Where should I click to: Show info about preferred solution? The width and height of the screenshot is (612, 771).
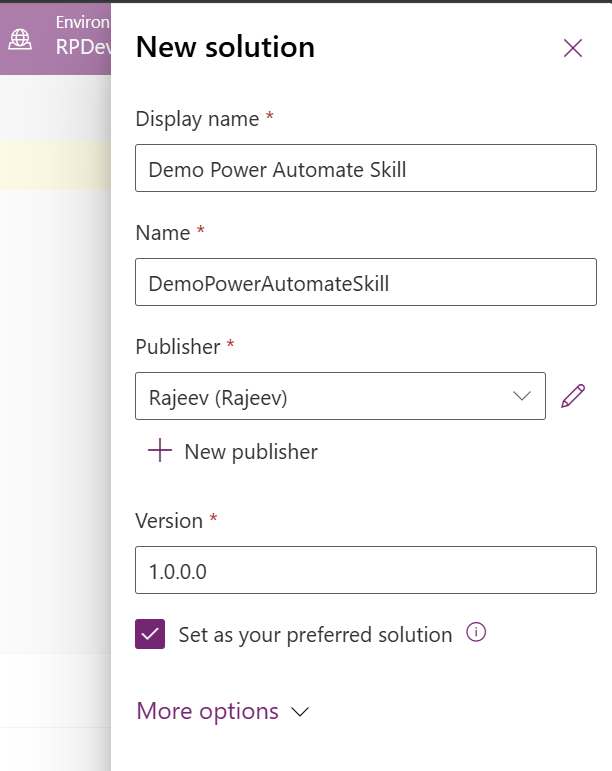point(476,632)
